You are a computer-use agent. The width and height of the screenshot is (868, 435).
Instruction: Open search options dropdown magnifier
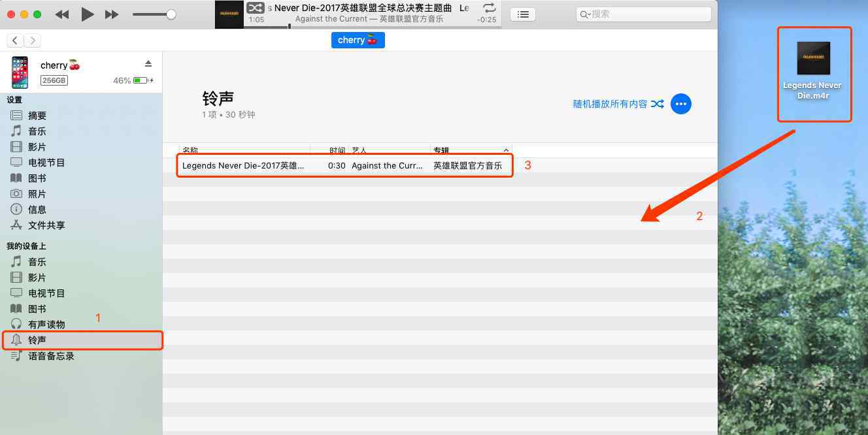pos(585,14)
